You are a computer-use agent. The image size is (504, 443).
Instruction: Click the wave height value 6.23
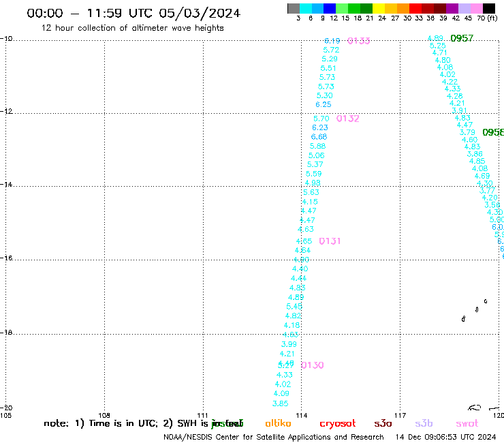click(x=320, y=128)
